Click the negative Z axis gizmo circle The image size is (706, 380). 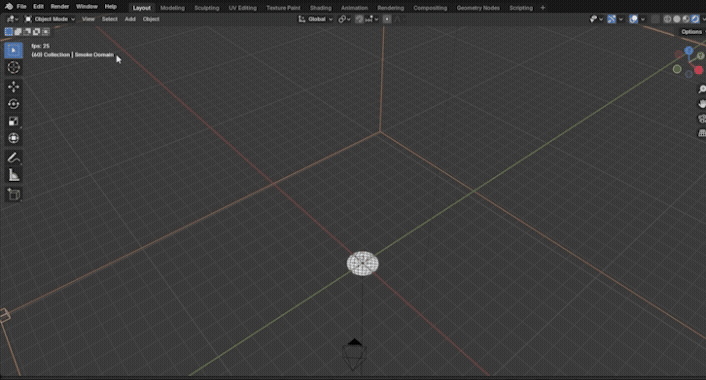pos(688,74)
